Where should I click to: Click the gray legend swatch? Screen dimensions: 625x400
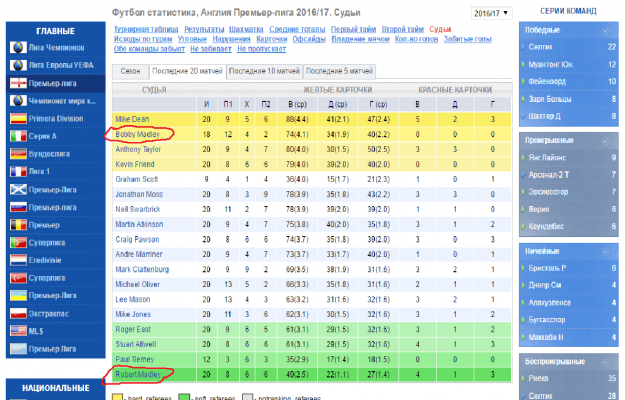pyautogui.click(x=248, y=397)
